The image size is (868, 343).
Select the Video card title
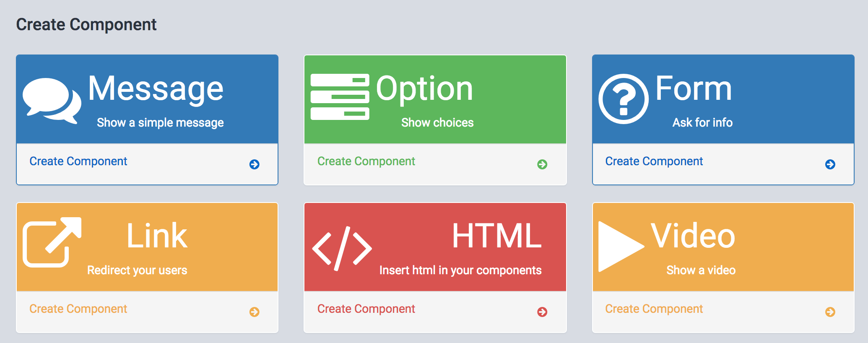[x=693, y=236]
